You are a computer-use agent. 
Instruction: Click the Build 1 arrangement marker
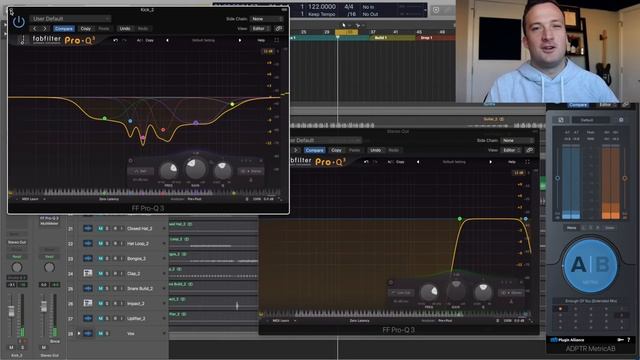[x=392, y=38]
